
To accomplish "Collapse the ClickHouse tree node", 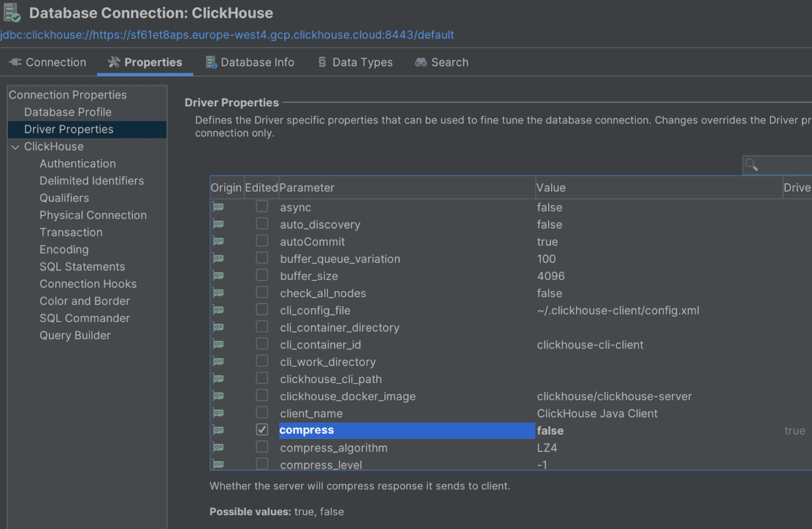I will [x=15, y=146].
